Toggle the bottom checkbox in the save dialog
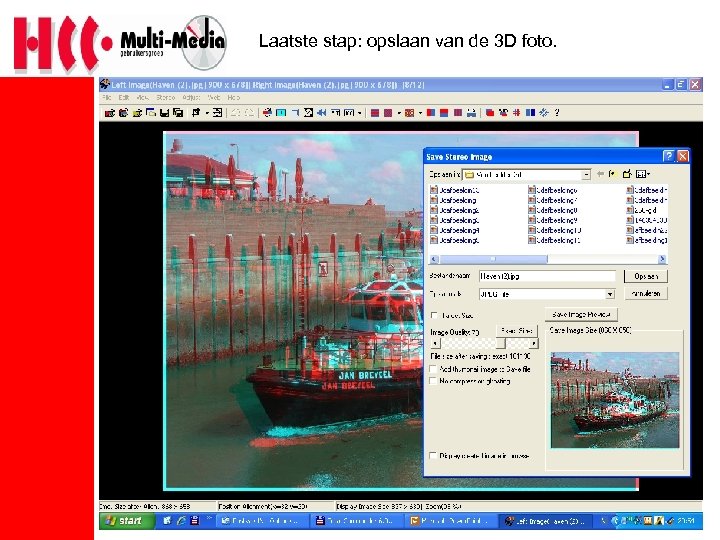This screenshot has height=540, width=720. tap(433, 456)
